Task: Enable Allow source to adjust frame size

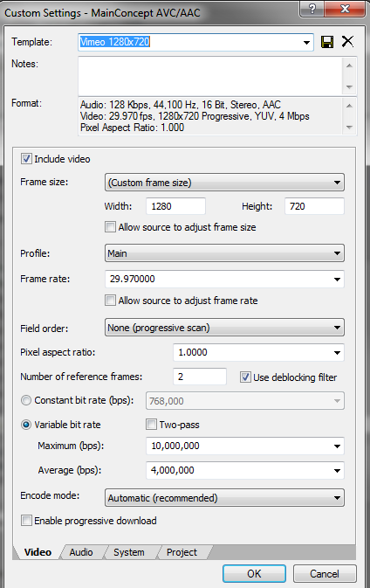Action: [110, 227]
